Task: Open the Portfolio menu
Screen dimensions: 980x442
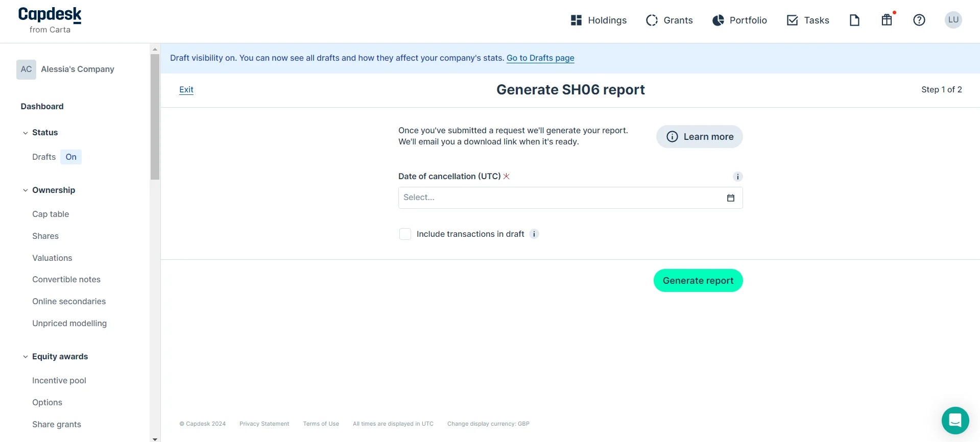Action: 740,20
